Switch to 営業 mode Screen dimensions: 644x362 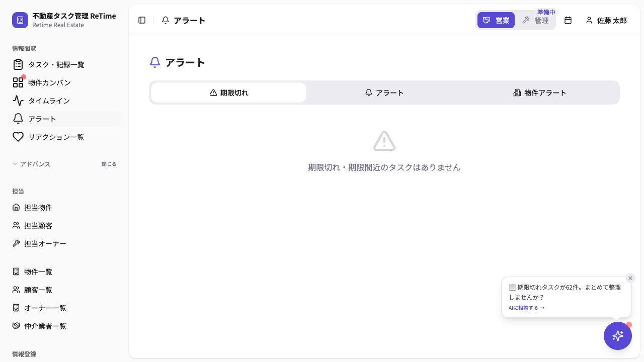coord(496,20)
